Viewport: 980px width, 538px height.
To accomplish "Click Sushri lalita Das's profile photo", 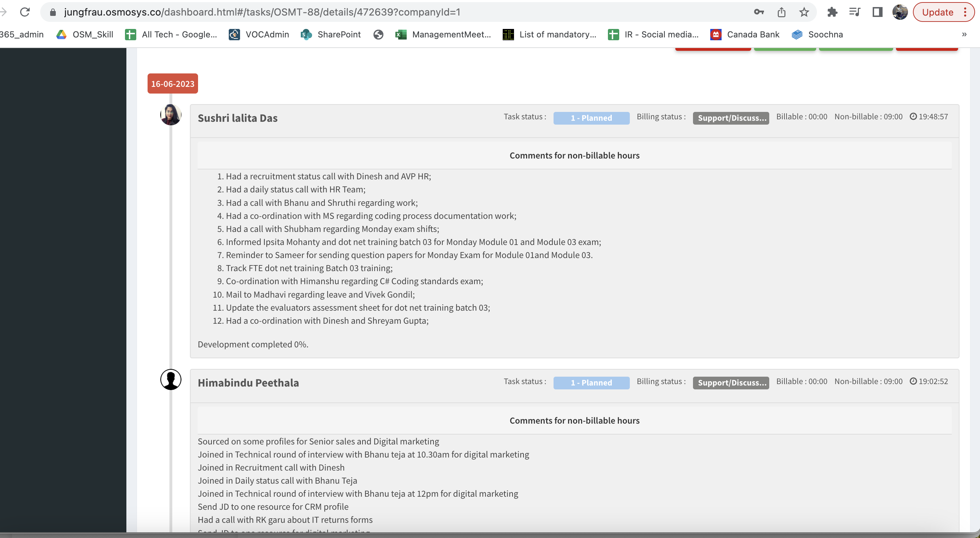I will point(171,114).
